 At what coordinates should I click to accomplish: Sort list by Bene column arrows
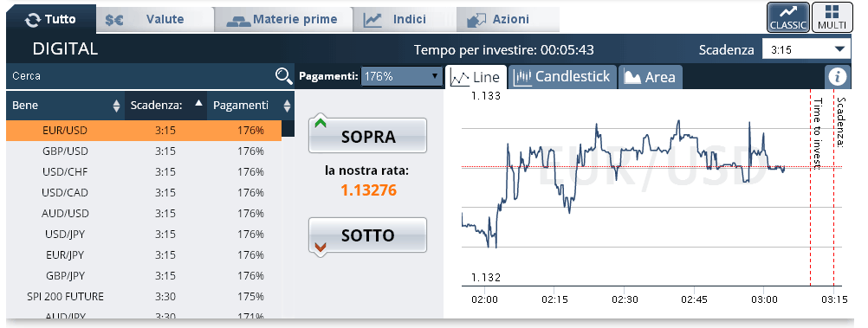(x=116, y=106)
